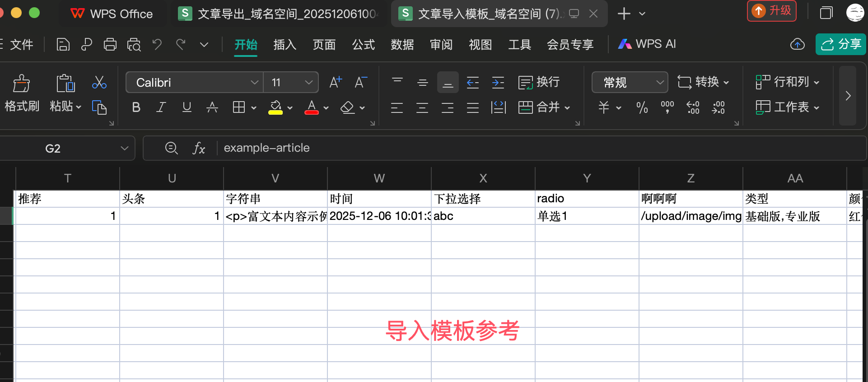Increase indent icon
This screenshot has height=382, width=868.
coord(498,82)
